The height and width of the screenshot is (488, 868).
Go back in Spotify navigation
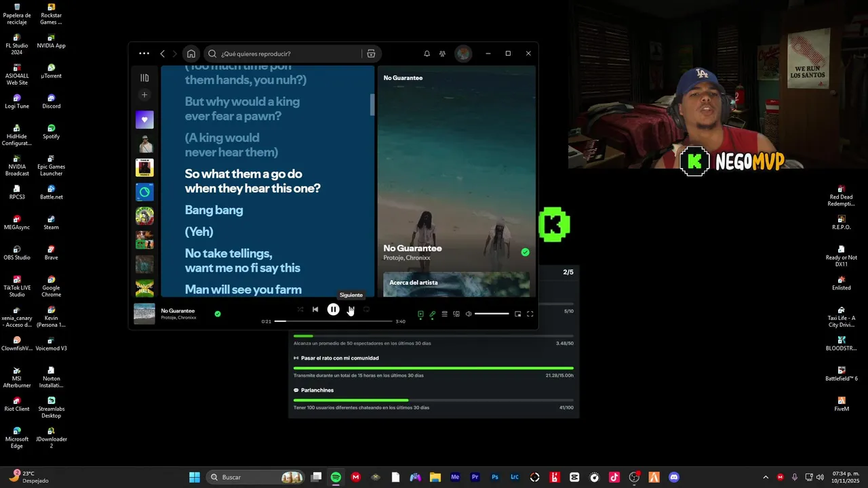tap(162, 54)
